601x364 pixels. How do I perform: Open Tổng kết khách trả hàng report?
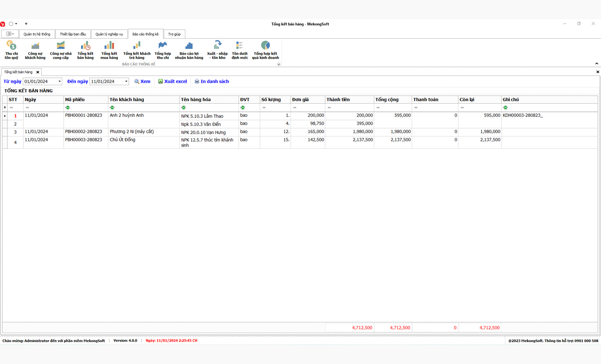tap(137, 50)
